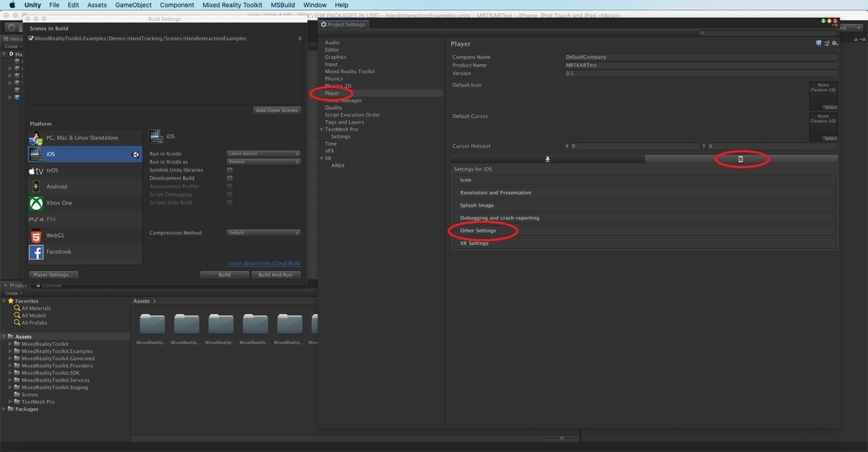Select the PC, Mac & Linux Standalone platform icon
The height and width of the screenshot is (452, 868).
point(36,137)
